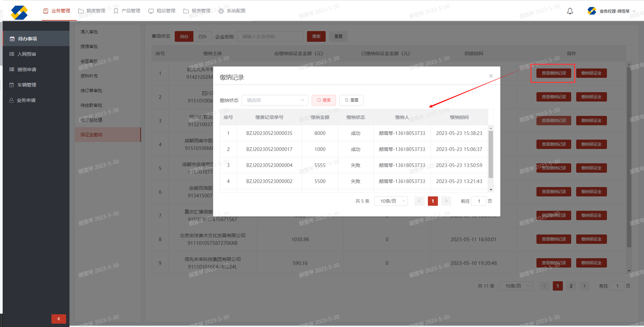This screenshot has height=327, width=644.
Task: Open 租后管理 top menu
Action: [x=162, y=11]
